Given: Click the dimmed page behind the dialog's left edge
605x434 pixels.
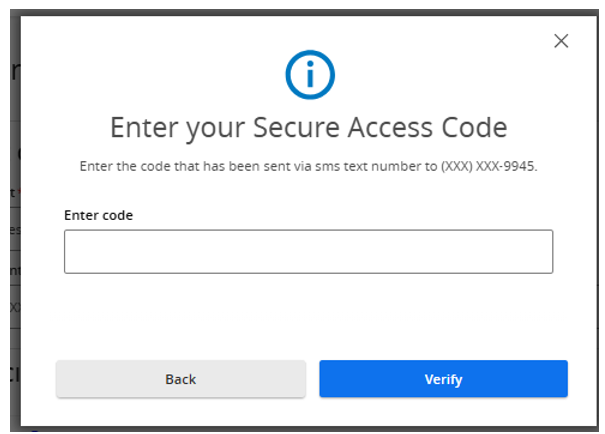Looking at the screenshot, I should click(15, 231).
